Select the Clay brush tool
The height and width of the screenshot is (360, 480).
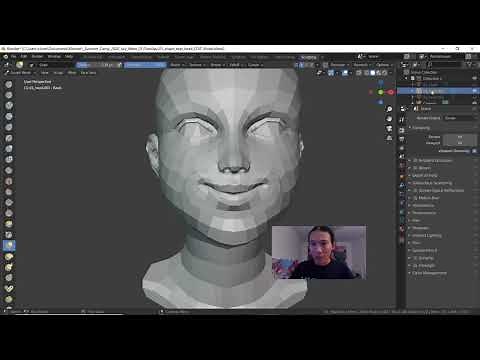[x=9, y=106]
